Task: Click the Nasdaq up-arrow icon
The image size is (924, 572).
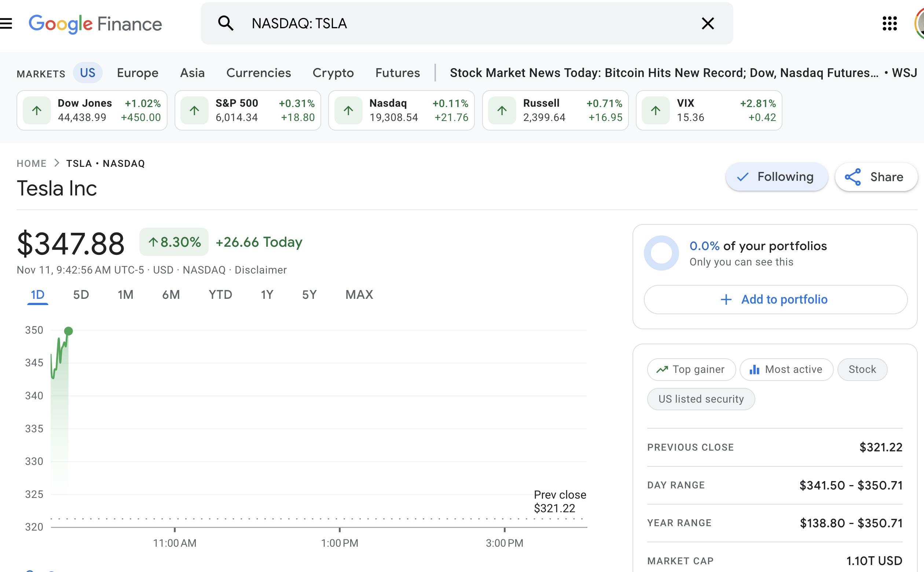Action: point(348,110)
